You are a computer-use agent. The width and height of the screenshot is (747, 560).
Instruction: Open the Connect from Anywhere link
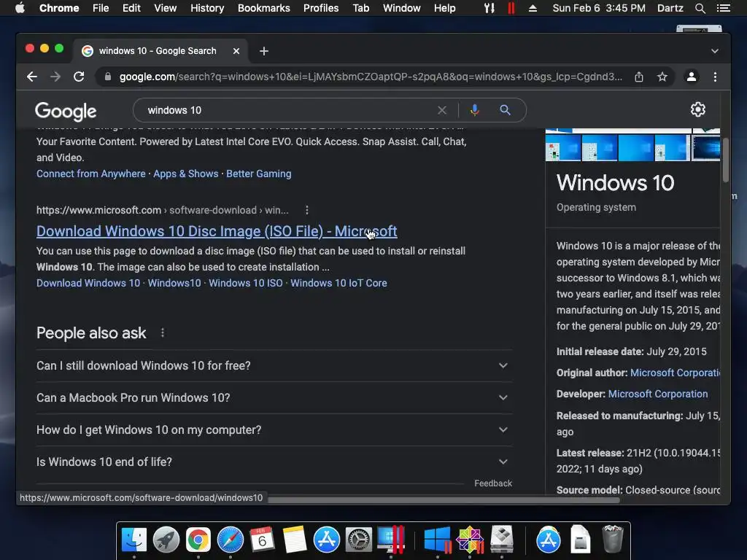(x=91, y=174)
